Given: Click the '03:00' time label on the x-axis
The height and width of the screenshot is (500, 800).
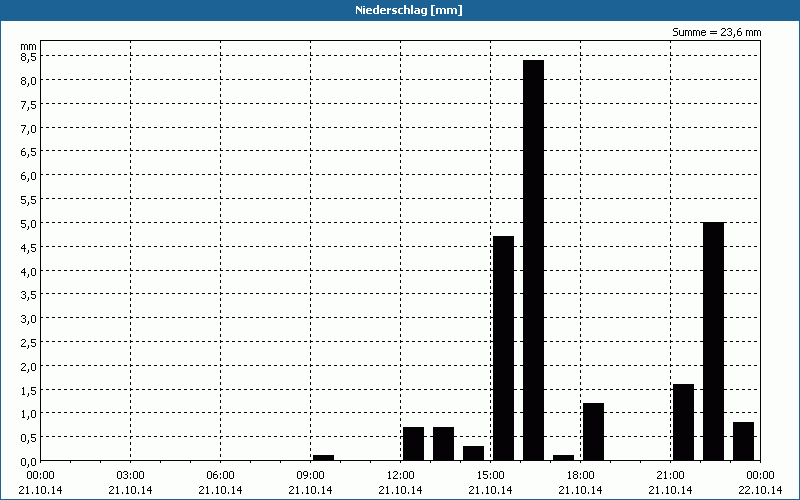Looking at the screenshot, I should click(x=130, y=476).
